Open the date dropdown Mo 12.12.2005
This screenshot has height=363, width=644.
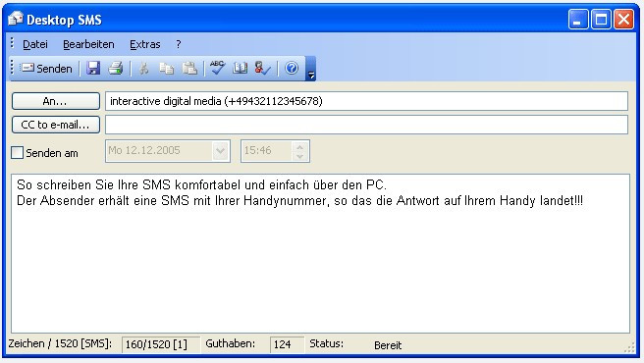point(221,151)
